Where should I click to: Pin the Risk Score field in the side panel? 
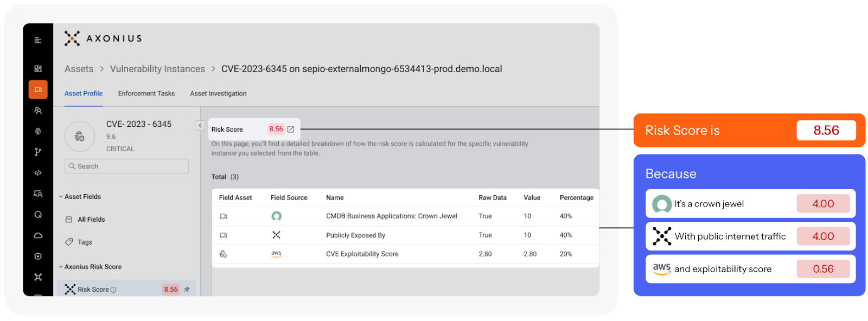point(187,290)
